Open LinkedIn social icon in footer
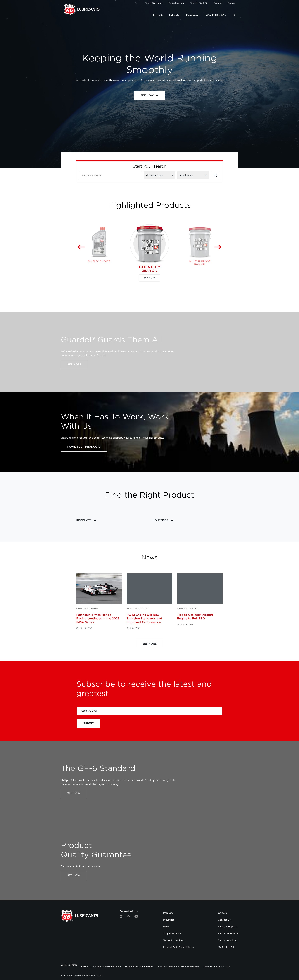299x980 pixels. (x=121, y=917)
